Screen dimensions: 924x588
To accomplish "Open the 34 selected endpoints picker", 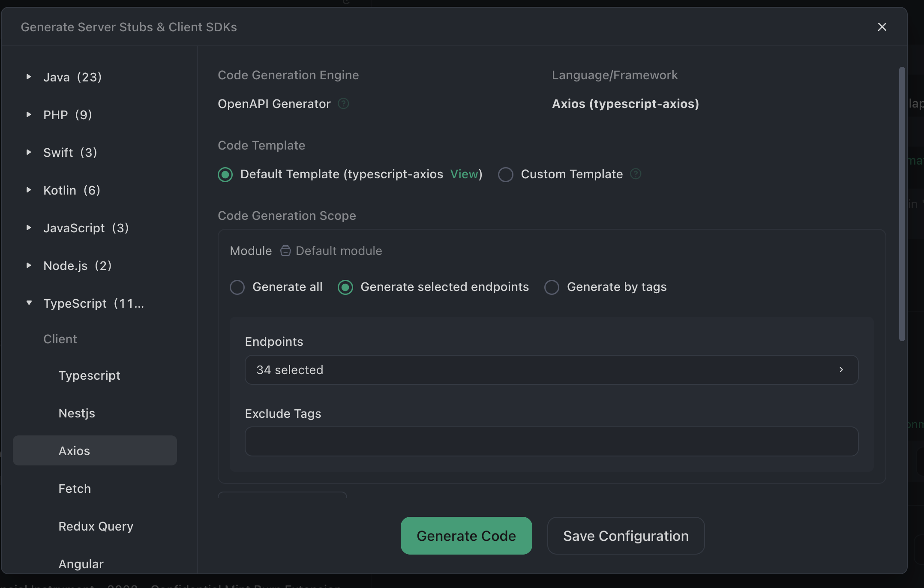I will (551, 370).
